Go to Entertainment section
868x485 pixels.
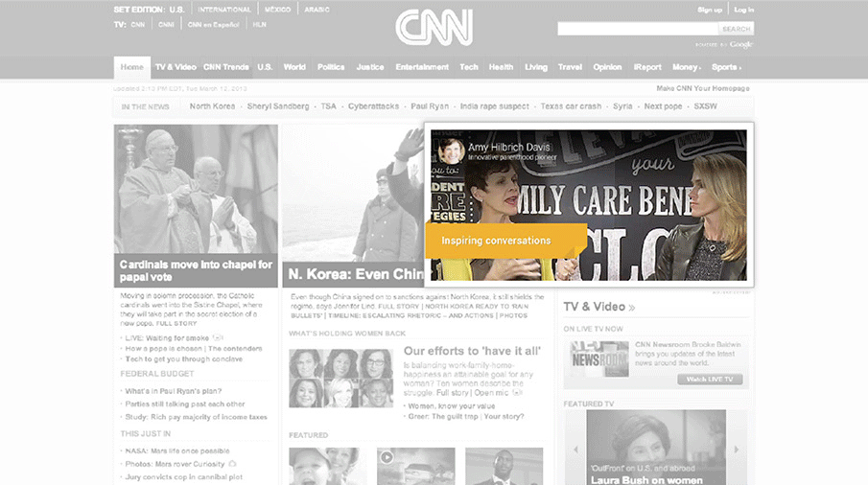[422, 67]
